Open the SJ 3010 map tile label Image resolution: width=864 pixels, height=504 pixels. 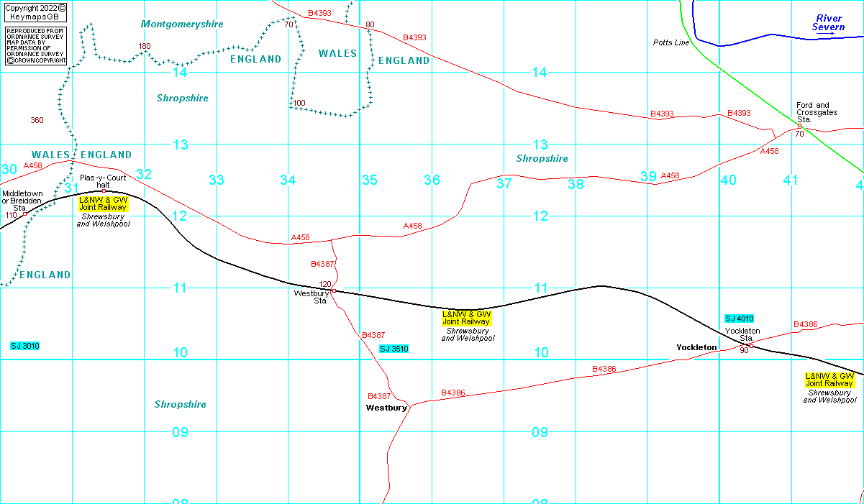[25, 346]
